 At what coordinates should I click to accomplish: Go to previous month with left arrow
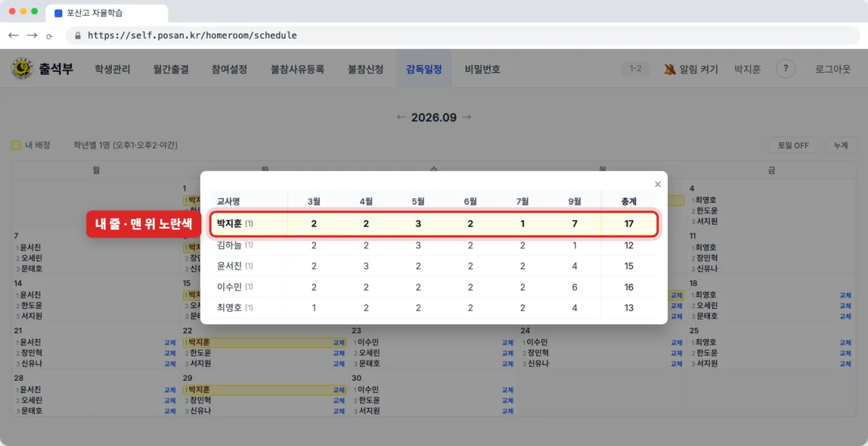(x=401, y=117)
